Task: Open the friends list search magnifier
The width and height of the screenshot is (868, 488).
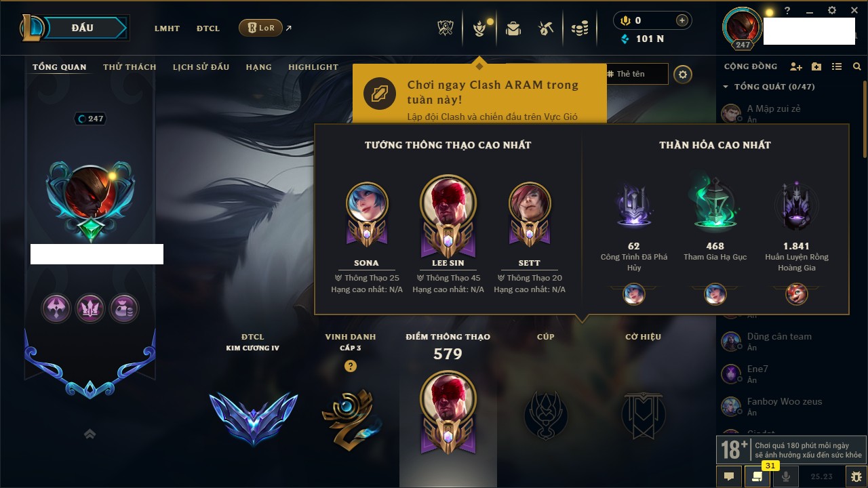Action: tap(857, 66)
